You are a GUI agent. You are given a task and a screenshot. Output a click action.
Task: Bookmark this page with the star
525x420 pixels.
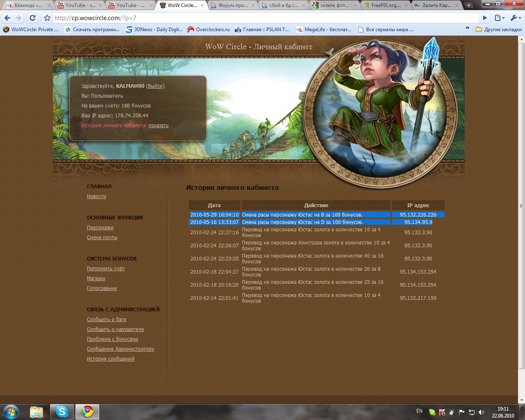(47, 18)
